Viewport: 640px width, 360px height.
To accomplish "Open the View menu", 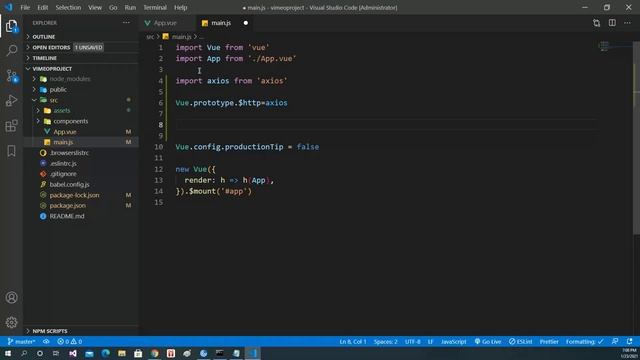I will (95, 7).
